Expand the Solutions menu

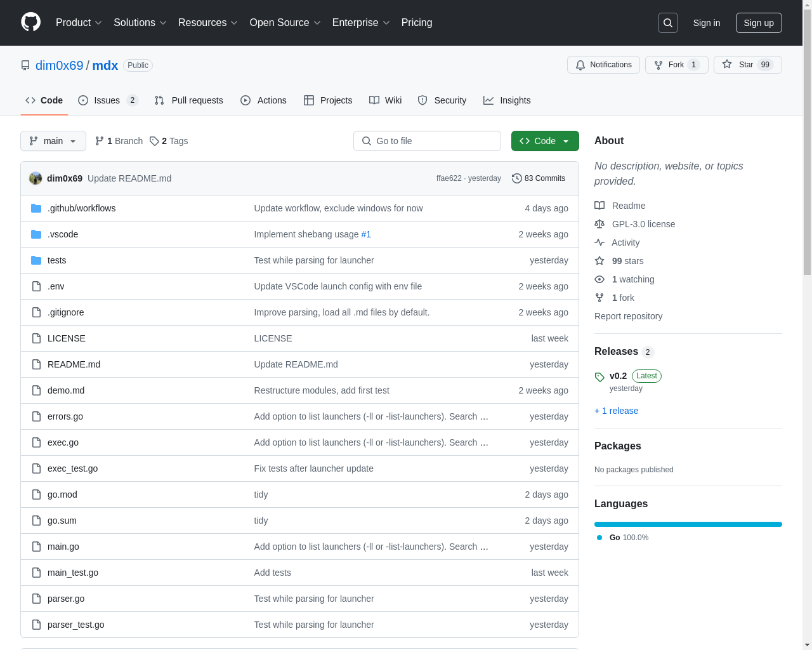click(140, 23)
